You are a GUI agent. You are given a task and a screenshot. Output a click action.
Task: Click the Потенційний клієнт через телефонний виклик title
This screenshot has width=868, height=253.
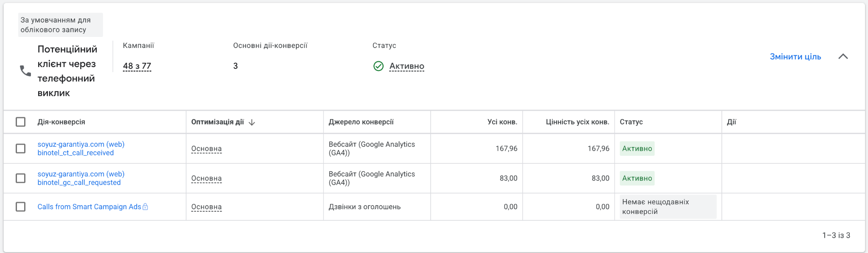click(x=67, y=71)
